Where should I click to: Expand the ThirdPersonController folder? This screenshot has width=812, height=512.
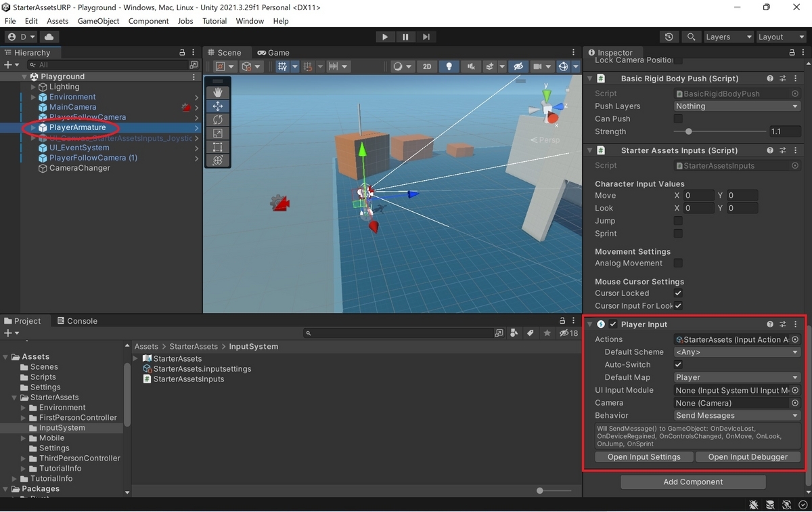[x=24, y=458]
